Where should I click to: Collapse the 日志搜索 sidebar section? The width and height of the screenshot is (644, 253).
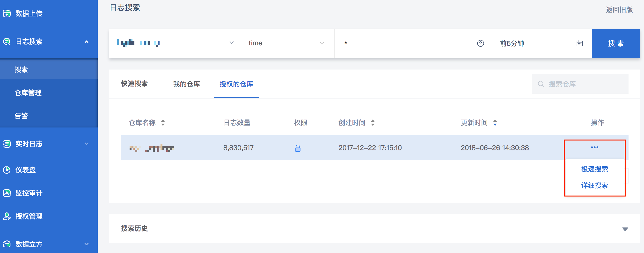pyautogui.click(x=87, y=42)
